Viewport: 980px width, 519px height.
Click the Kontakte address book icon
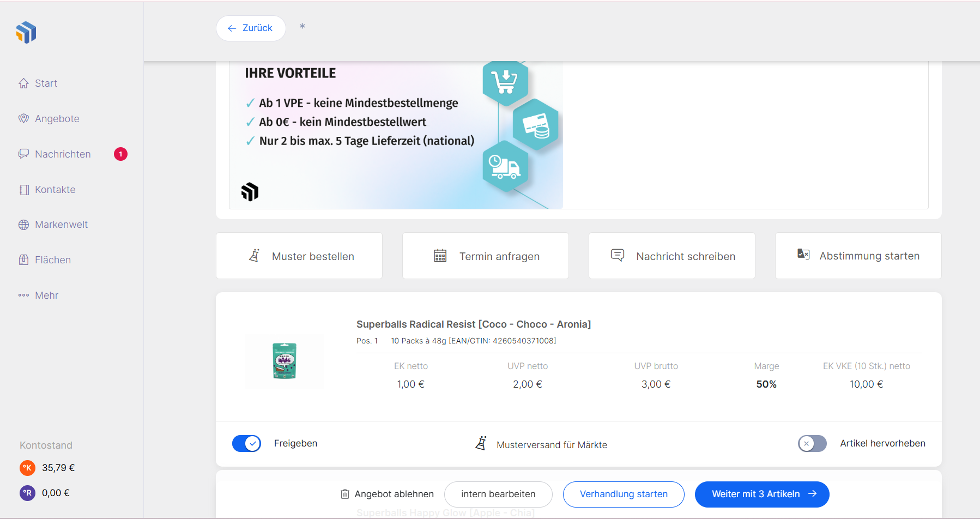tap(23, 190)
